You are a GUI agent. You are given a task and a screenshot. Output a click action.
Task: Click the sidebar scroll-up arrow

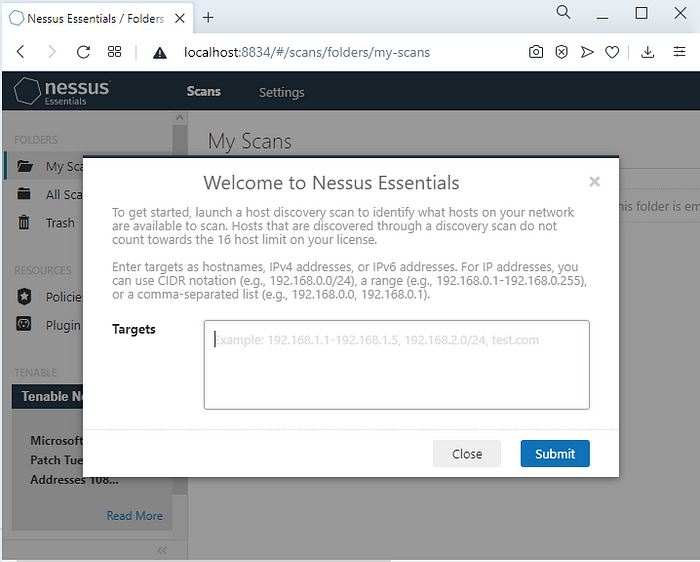(180, 118)
